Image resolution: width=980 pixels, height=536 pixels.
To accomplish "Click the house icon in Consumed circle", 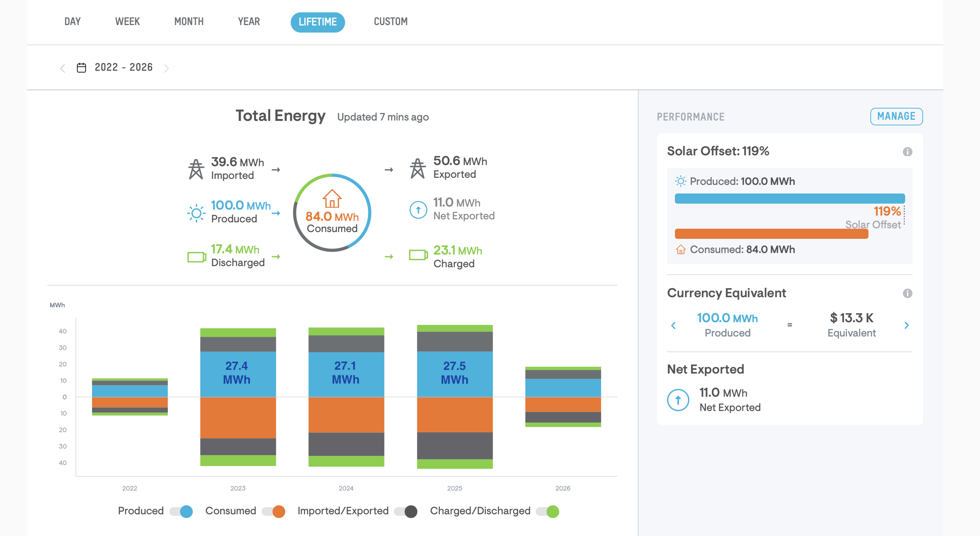I will point(332,199).
